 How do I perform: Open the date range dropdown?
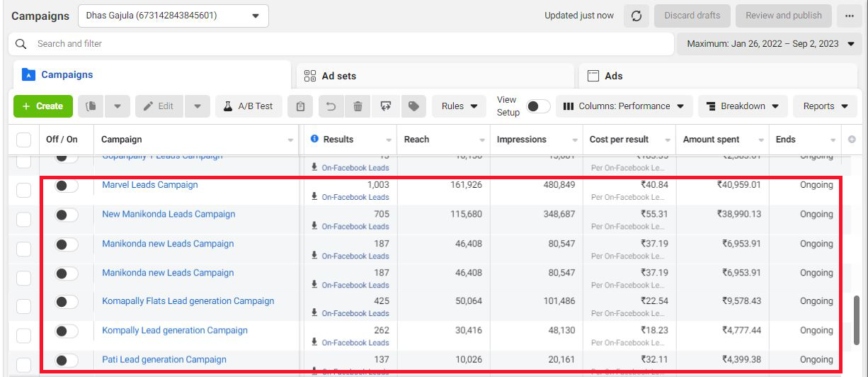pyautogui.click(x=771, y=44)
